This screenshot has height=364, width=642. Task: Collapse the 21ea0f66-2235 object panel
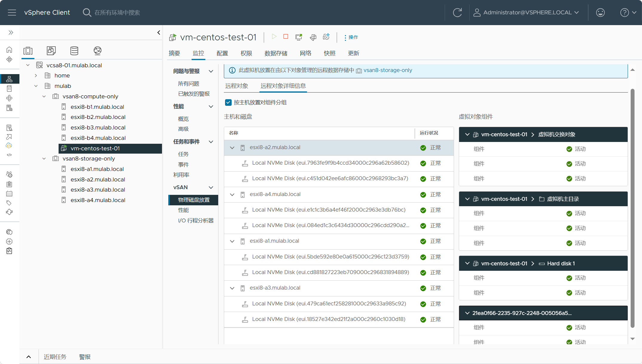[467, 313]
